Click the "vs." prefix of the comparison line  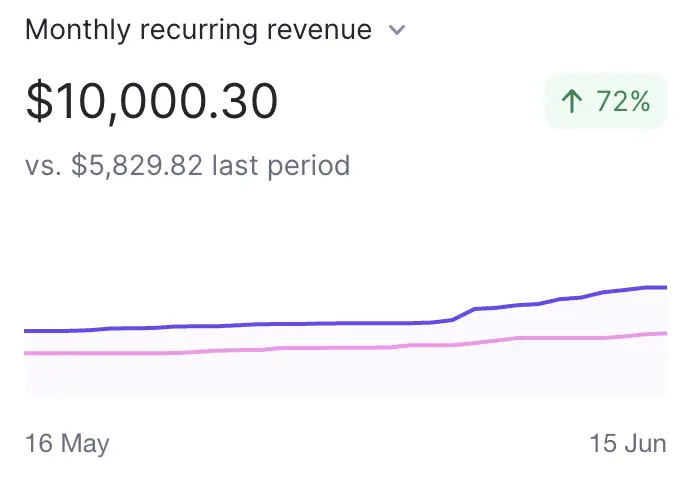[42, 164]
